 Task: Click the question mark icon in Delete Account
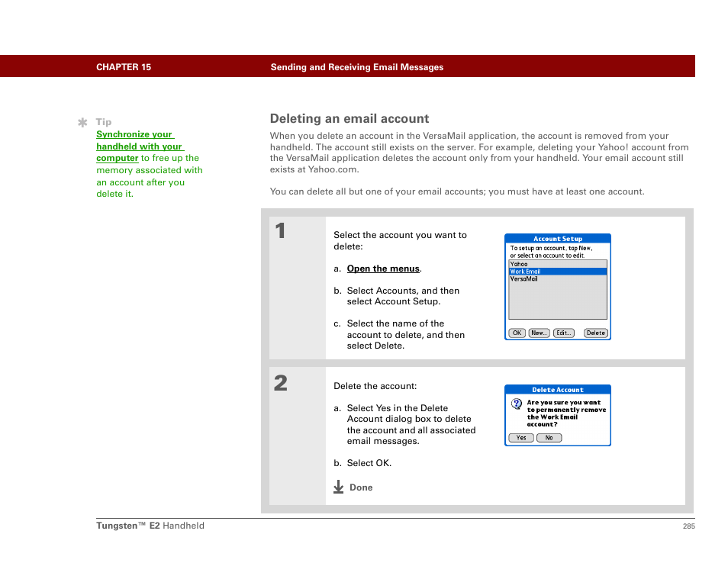pos(517,404)
